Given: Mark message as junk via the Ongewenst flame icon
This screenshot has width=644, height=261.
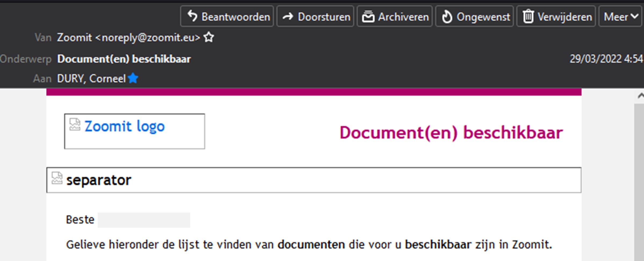Looking at the screenshot, I should [447, 16].
